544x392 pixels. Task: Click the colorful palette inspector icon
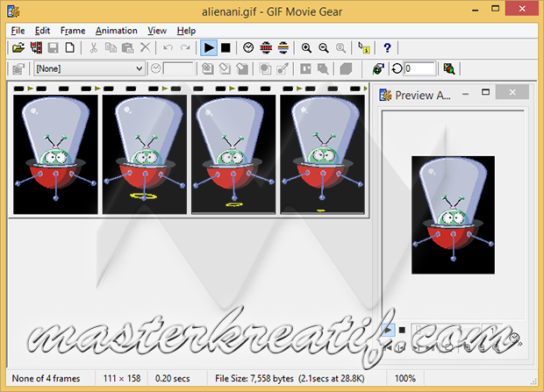[449, 68]
